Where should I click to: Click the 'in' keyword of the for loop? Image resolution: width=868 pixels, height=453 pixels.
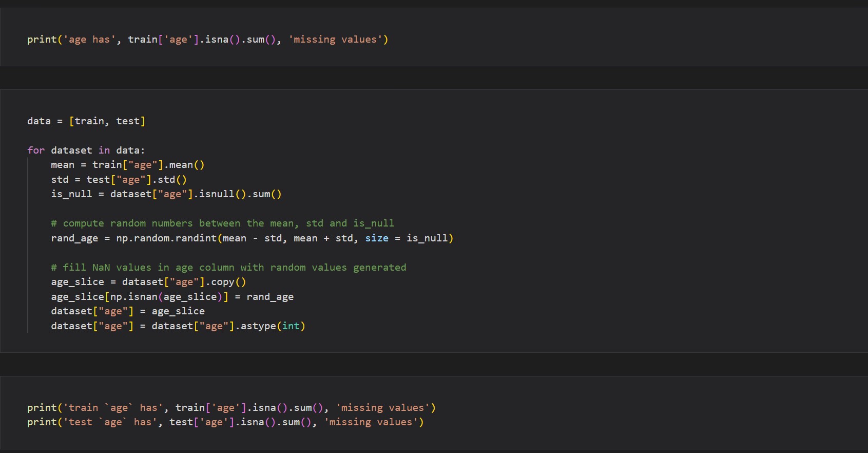(104, 150)
